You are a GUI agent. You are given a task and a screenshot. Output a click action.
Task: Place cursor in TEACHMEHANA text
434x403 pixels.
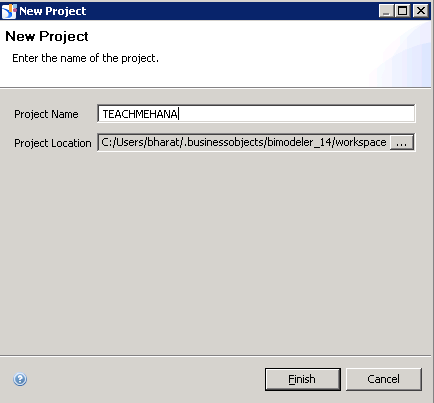click(x=140, y=114)
